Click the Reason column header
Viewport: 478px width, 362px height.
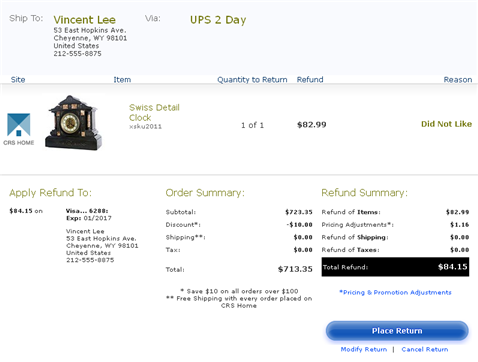click(458, 80)
